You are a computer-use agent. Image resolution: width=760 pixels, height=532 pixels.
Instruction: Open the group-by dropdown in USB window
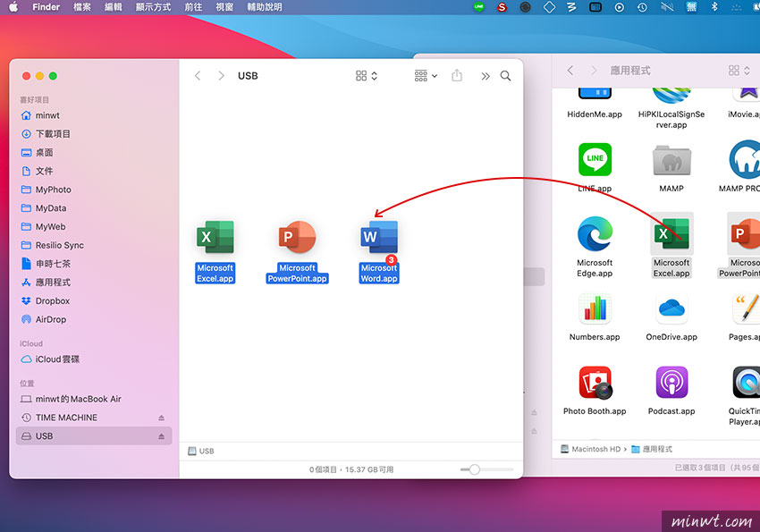[426, 76]
